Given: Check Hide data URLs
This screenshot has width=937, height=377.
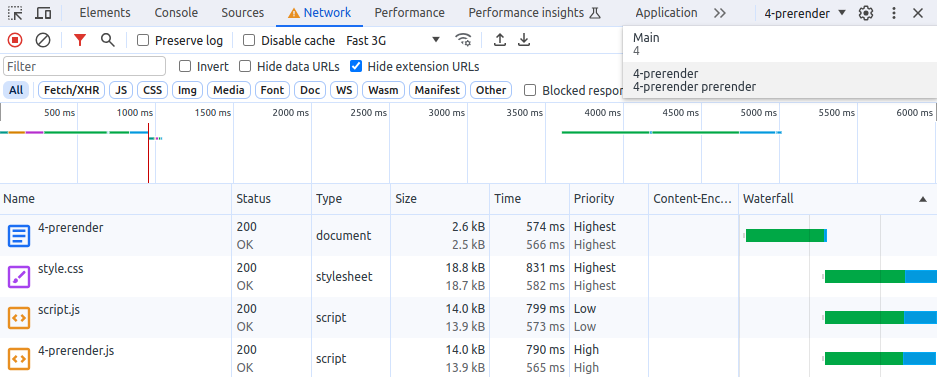Looking at the screenshot, I should tap(245, 66).
